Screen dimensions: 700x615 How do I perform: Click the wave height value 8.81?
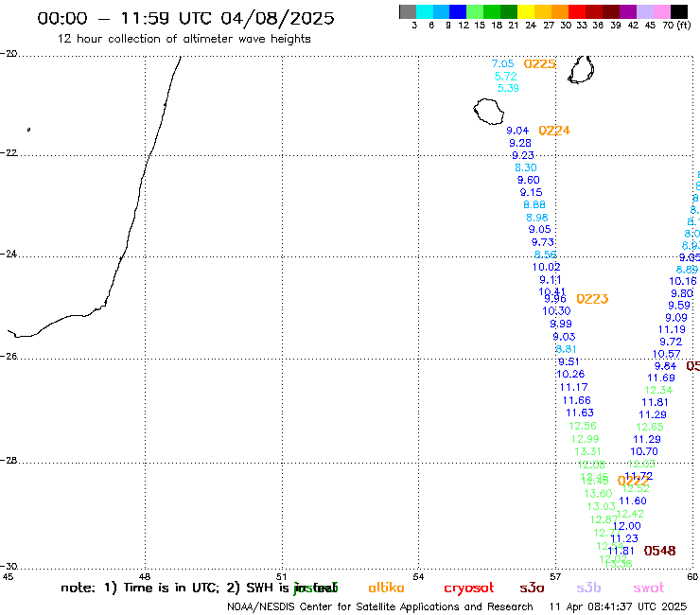[566, 349]
